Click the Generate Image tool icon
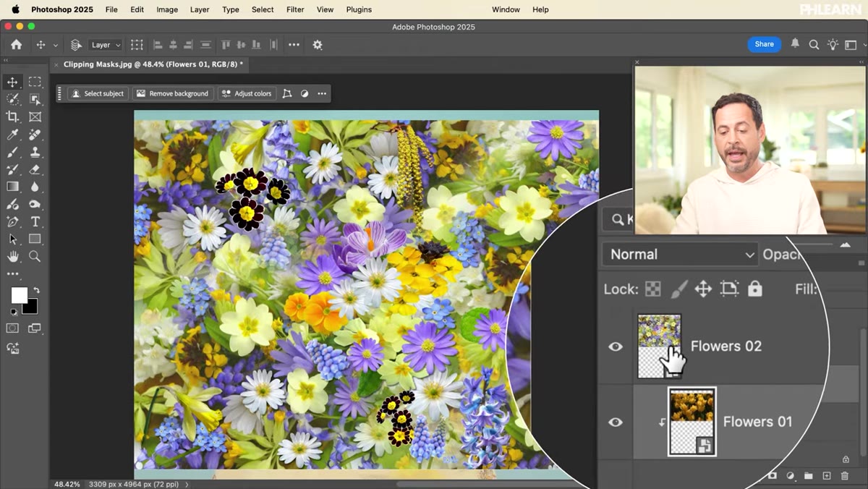This screenshot has width=868, height=489. tap(12, 348)
